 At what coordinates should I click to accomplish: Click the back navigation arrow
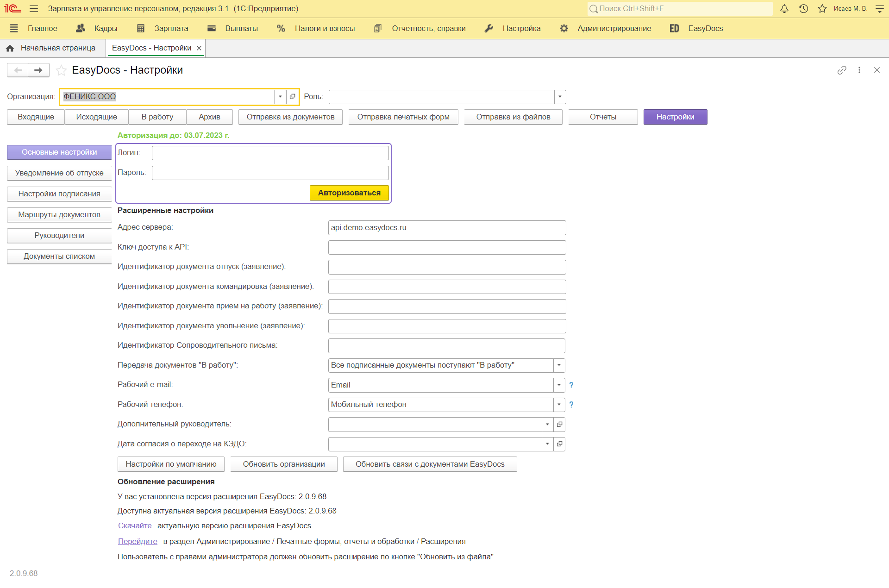tap(18, 70)
